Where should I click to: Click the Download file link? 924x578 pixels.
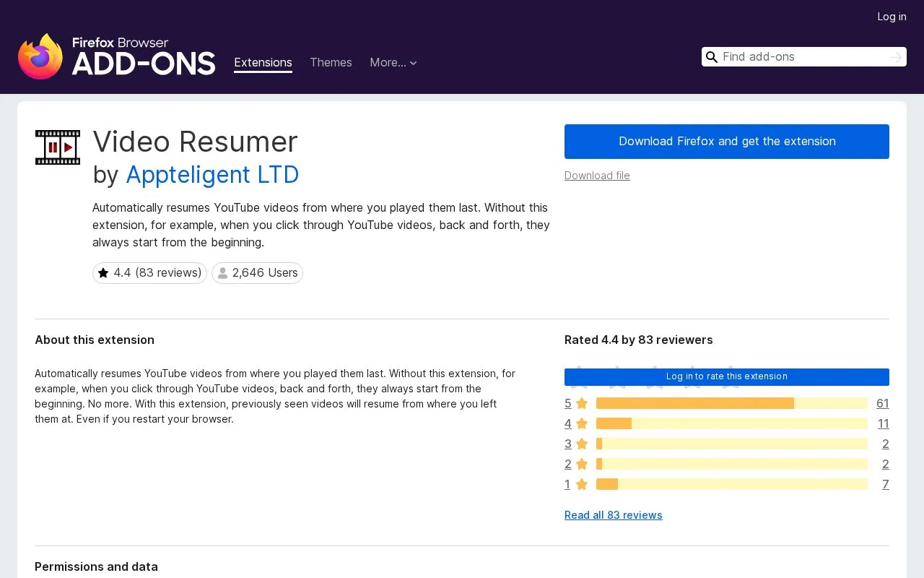click(597, 176)
